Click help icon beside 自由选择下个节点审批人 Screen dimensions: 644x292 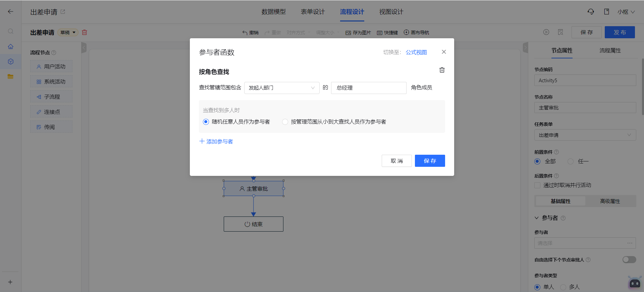coord(588,260)
